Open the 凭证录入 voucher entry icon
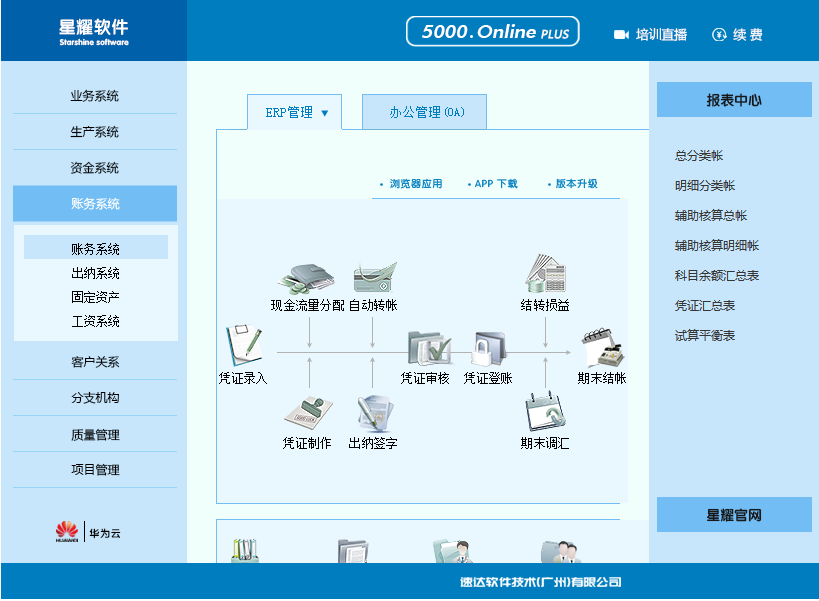This screenshot has width=819, height=601. 244,346
